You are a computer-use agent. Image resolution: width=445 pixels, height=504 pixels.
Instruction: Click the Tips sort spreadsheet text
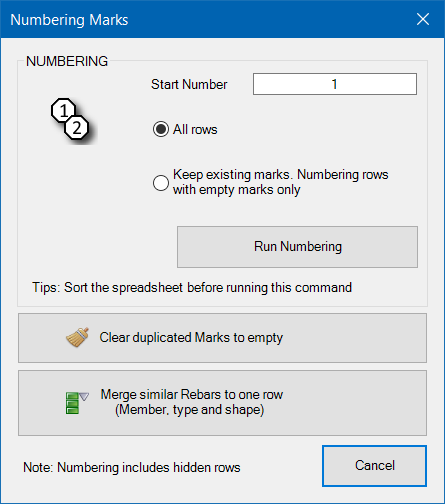[x=192, y=287]
